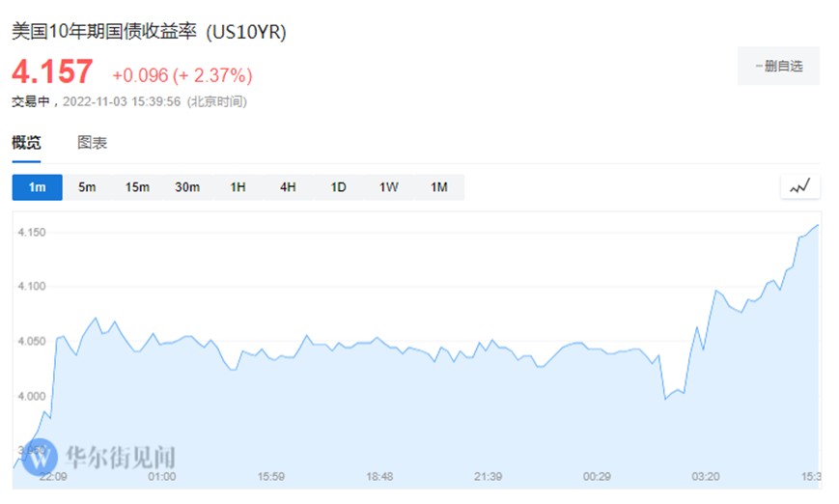
Task: Click the 18:48 time axis label
Action: 379,476
